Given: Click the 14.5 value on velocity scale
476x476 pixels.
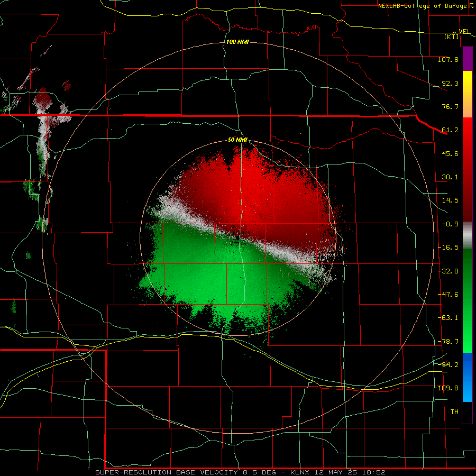Looking at the screenshot, I should pos(450,200).
